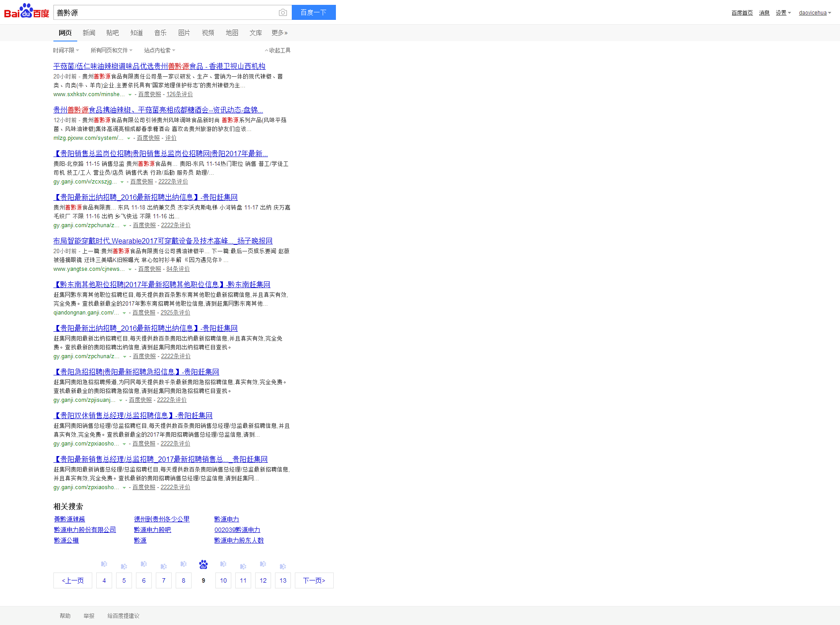The image size is (840, 625).
Task: Open the 举报 report link in footer
Action: [89, 616]
